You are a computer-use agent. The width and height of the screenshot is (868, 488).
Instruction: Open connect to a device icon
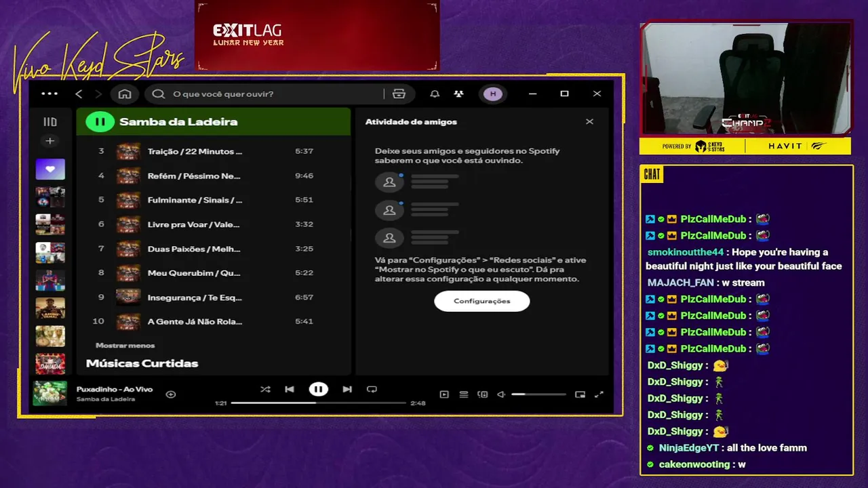pyautogui.click(x=483, y=394)
